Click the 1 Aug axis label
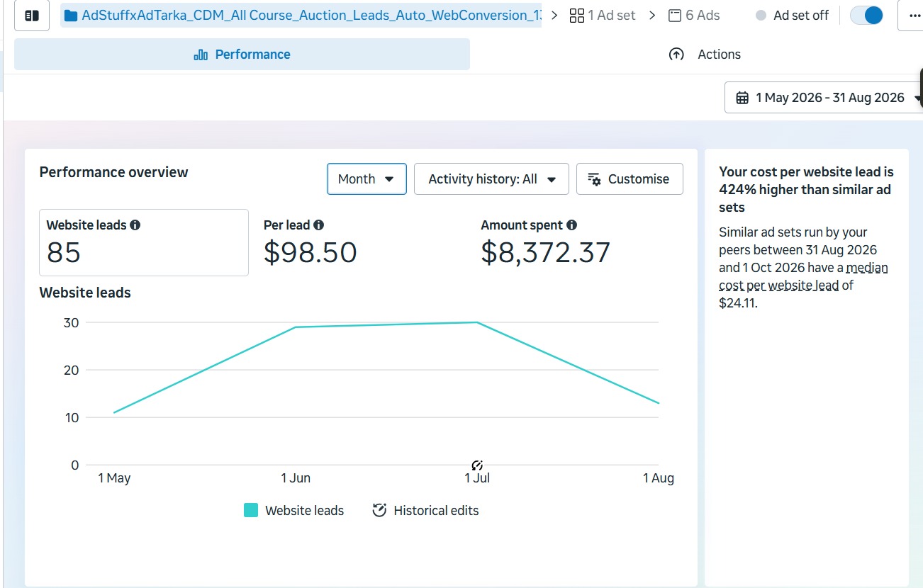923x588 pixels. coord(659,478)
